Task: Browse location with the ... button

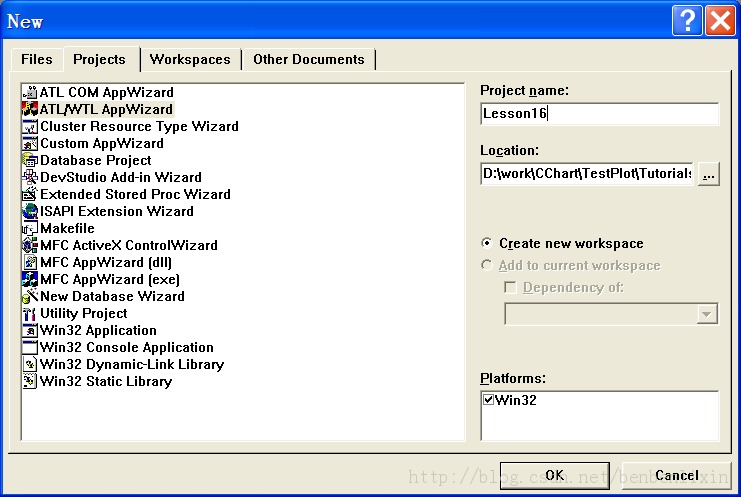Action: (x=708, y=174)
